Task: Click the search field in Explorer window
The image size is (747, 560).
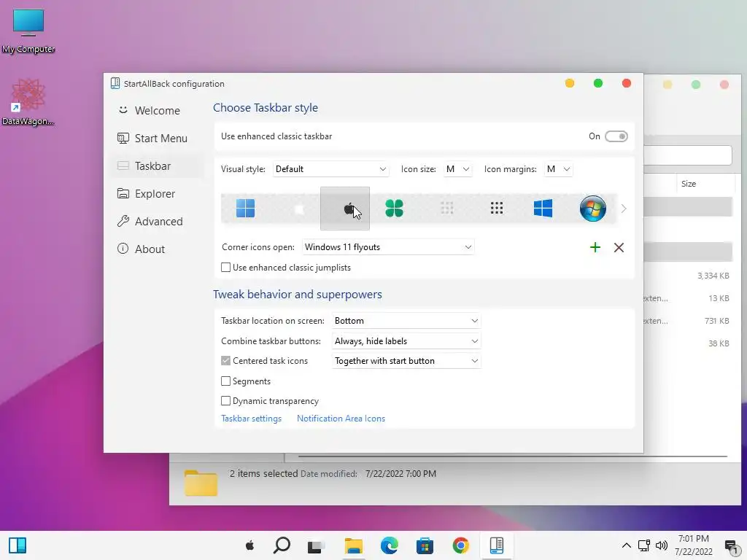Action: point(687,155)
